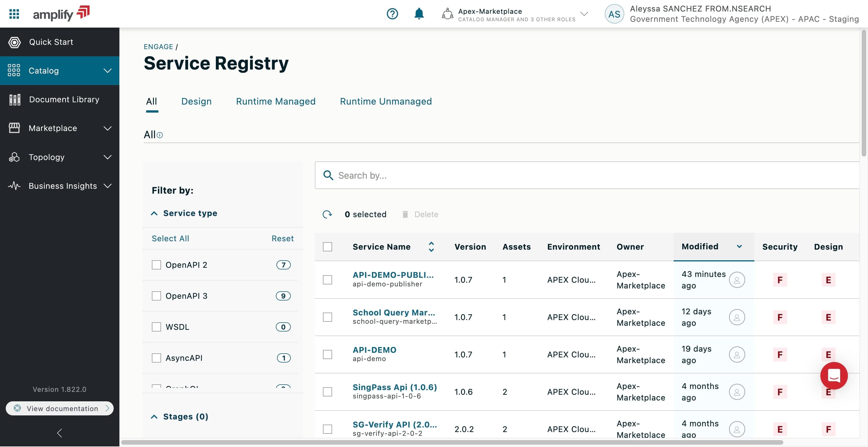Collapse the Stages (0) filter
This screenshot has width=868, height=447.
pos(154,417)
